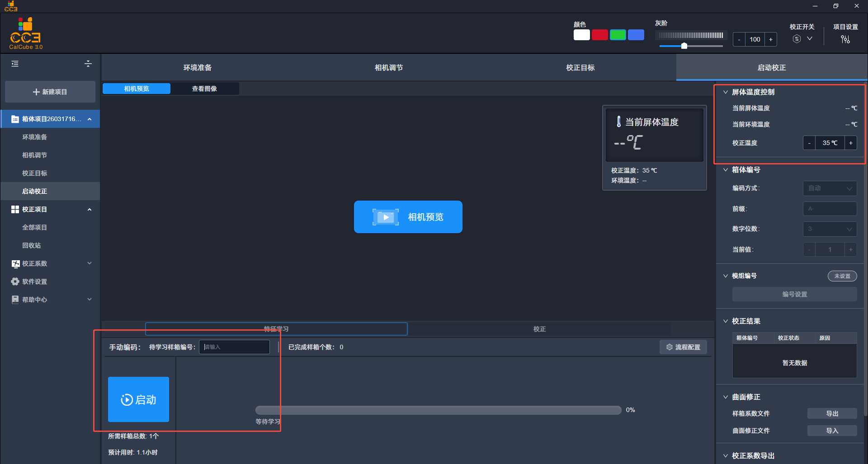Expand the 校正系数 sidebar group
The height and width of the screenshot is (464, 868).
point(51,263)
